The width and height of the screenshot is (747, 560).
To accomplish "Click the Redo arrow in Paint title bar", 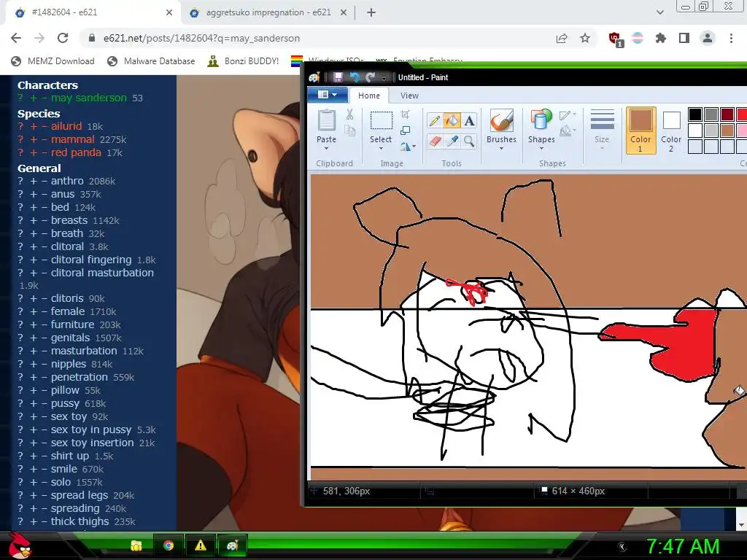I will pos(370,77).
